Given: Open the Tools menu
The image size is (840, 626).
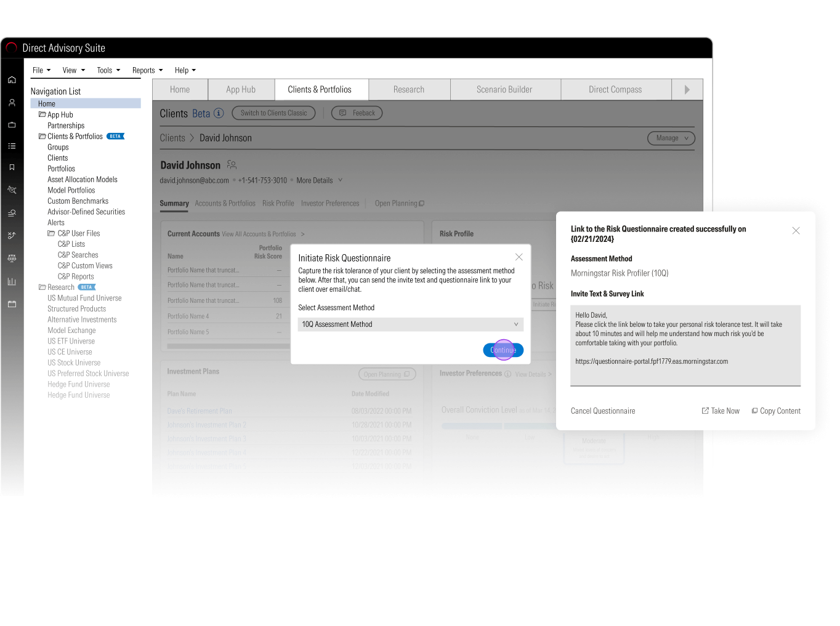Looking at the screenshot, I should (x=108, y=70).
